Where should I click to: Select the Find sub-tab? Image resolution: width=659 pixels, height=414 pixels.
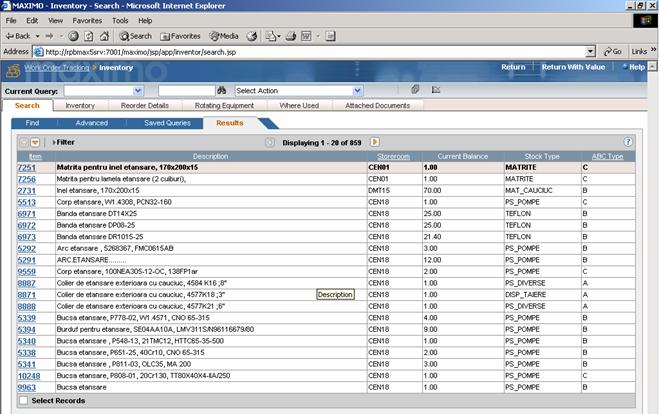pyautogui.click(x=32, y=123)
